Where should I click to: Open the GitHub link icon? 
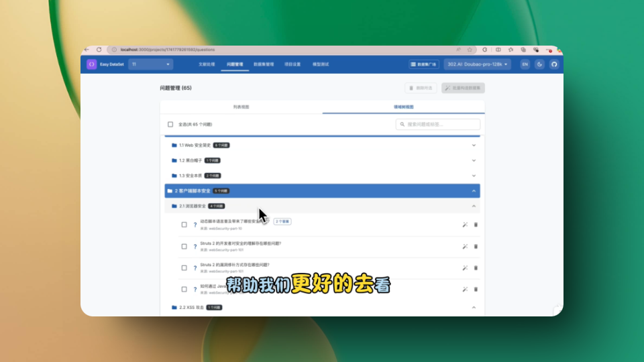tap(554, 64)
